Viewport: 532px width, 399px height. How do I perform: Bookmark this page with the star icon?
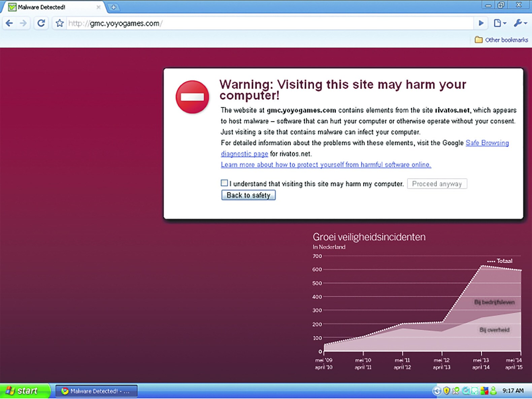tap(60, 23)
